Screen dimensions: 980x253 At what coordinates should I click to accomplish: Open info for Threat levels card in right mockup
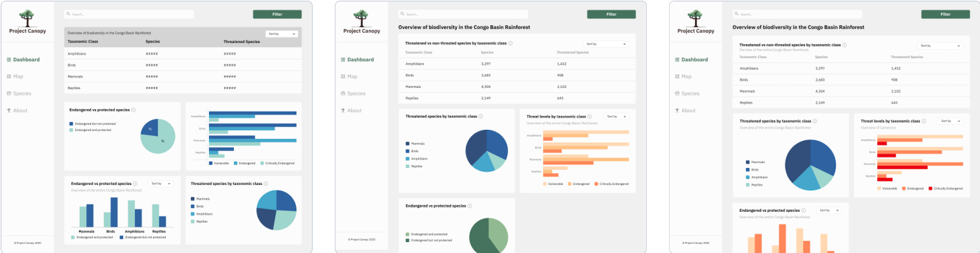click(924, 121)
